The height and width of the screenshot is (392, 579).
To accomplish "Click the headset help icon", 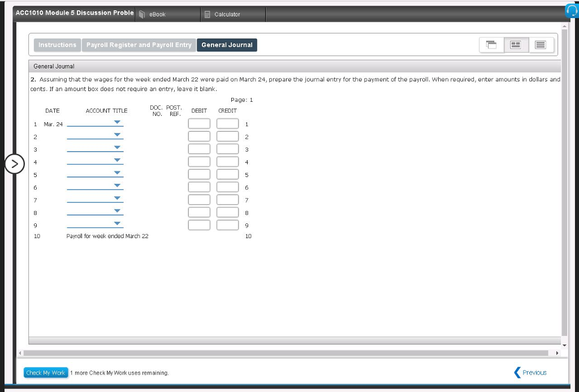I will (x=572, y=11).
